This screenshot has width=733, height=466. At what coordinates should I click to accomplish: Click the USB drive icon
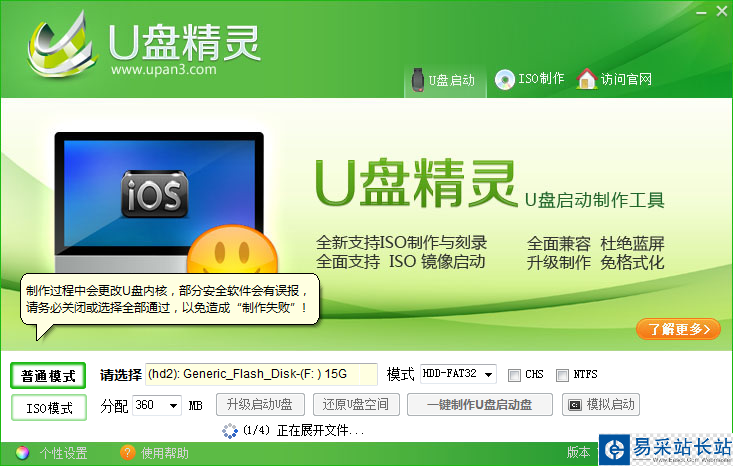point(417,80)
